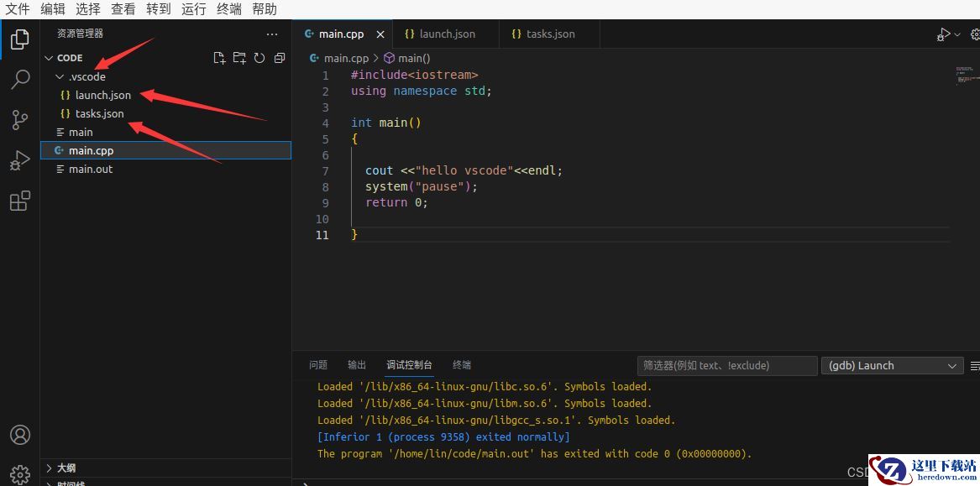This screenshot has height=486, width=980.
Task: Create a new folder in CODE
Action: (239, 58)
